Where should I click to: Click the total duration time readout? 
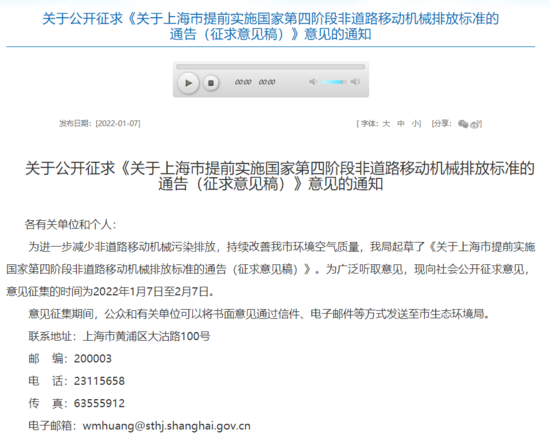click(267, 82)
